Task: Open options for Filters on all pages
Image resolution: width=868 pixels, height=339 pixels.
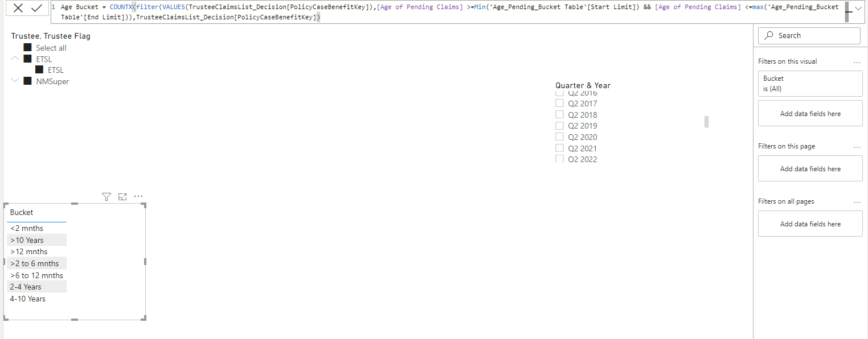Action: coord(857,202)
